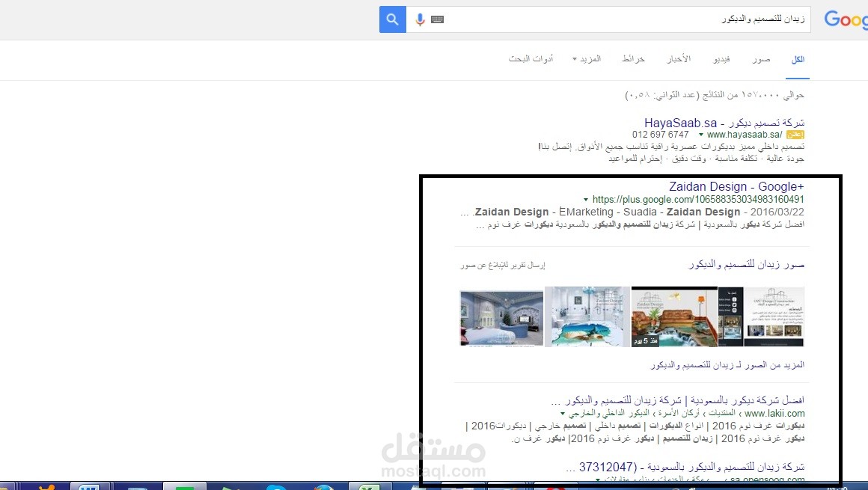Click إرسال تقرير للإبلاغ عن صور link
This screenshot has height=490, width=868.
pos(503,266)
